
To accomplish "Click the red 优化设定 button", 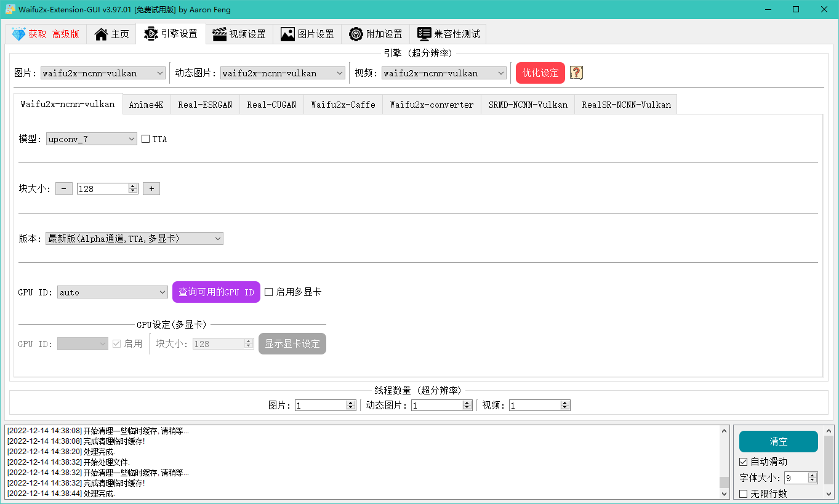I will tap(540, 73).
